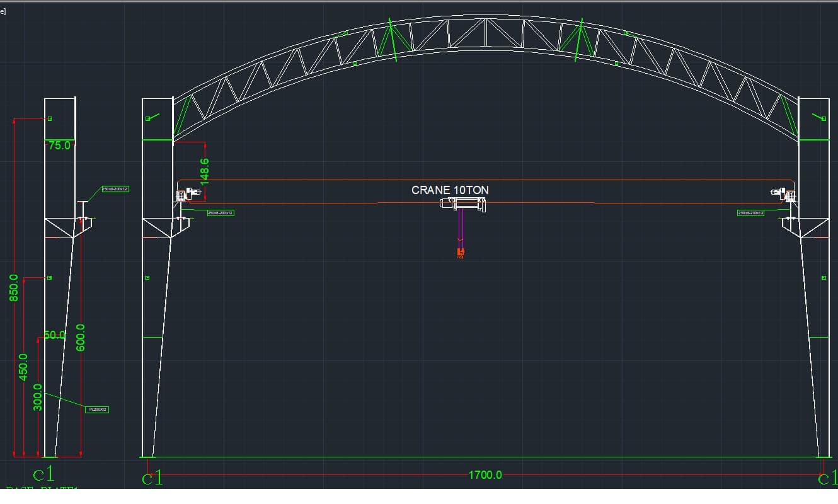
Task: Select the PL200x12 leader label
Action: [x=98, y=409]
